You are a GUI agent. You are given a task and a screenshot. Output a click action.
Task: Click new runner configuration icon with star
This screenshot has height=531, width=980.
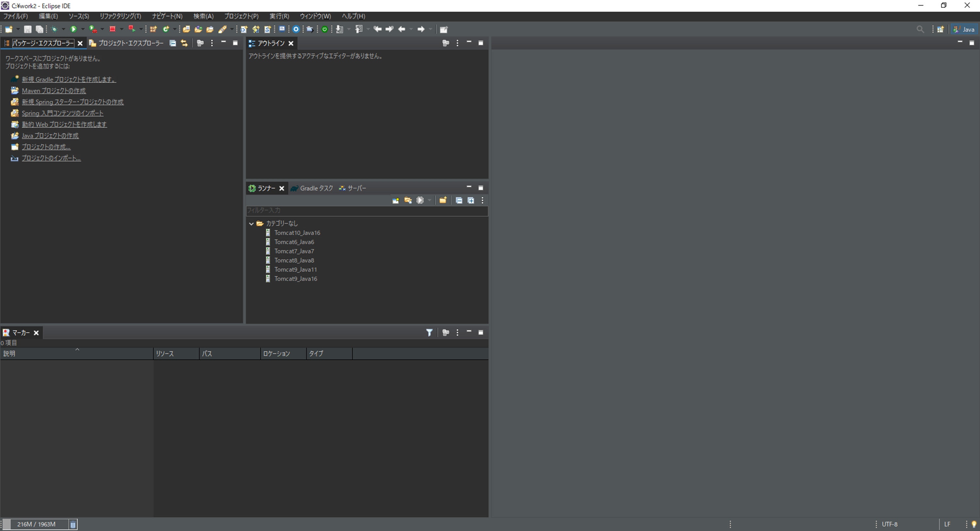coord(396,200)
